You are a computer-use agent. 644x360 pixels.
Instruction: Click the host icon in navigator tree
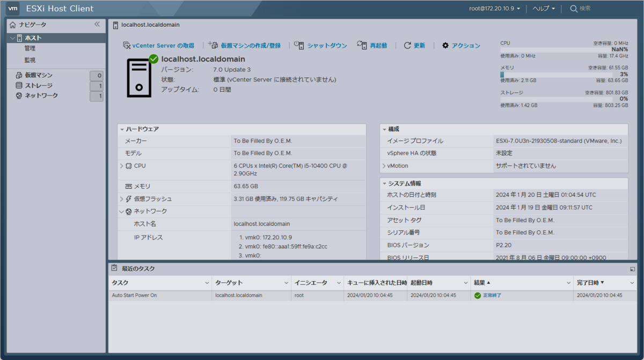[20, 38]
